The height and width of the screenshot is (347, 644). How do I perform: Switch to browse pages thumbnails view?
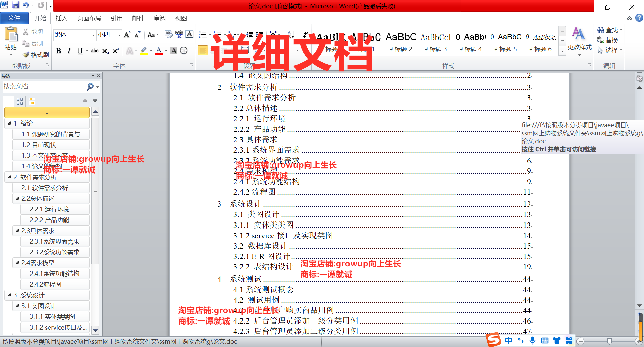(20, 101)
